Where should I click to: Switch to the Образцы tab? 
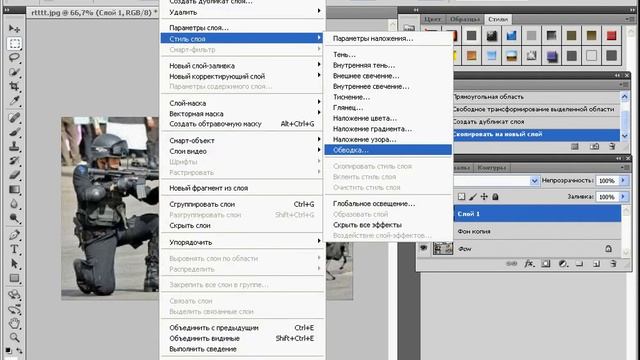click(465, 19)
